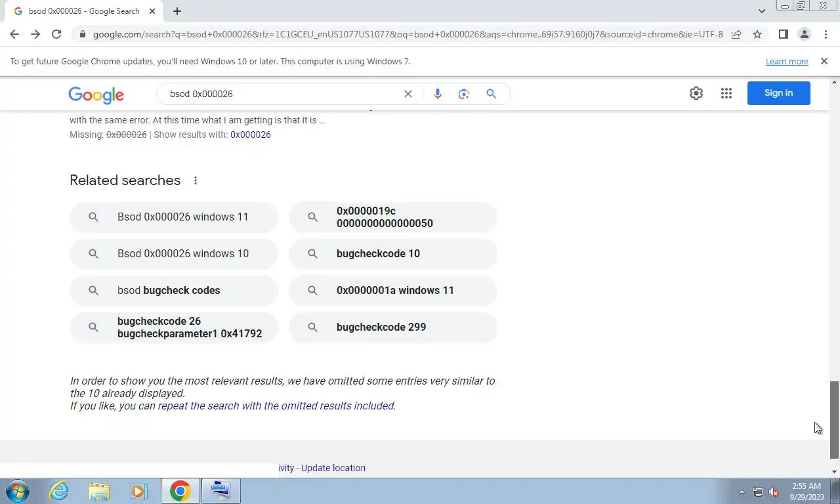
Task: Select the bsod 0x000026 Google Search tab
Action: (x=84, y=11)
